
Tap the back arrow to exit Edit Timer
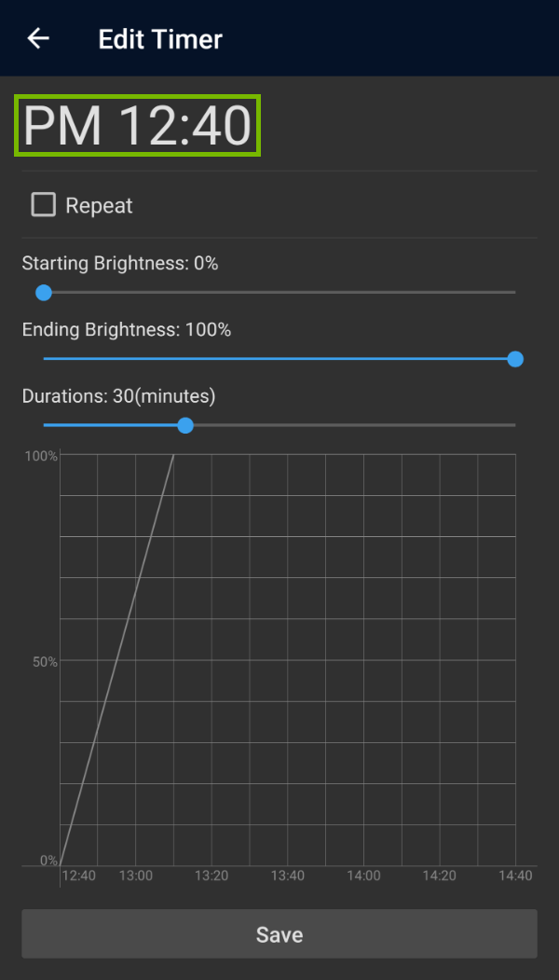coord(37,37)
